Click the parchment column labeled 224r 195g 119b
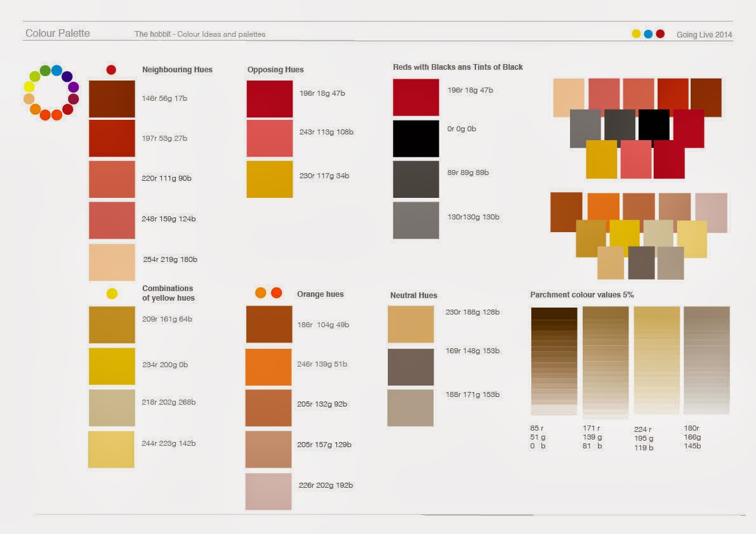The width and height of the screenshot is (756, 534). point(656,358)
